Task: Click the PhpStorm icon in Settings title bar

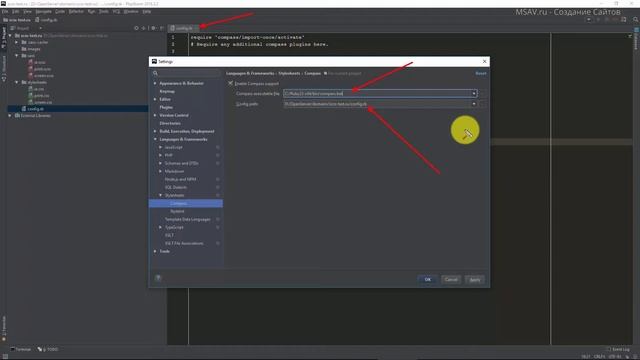Action: (x=154, y=62)
